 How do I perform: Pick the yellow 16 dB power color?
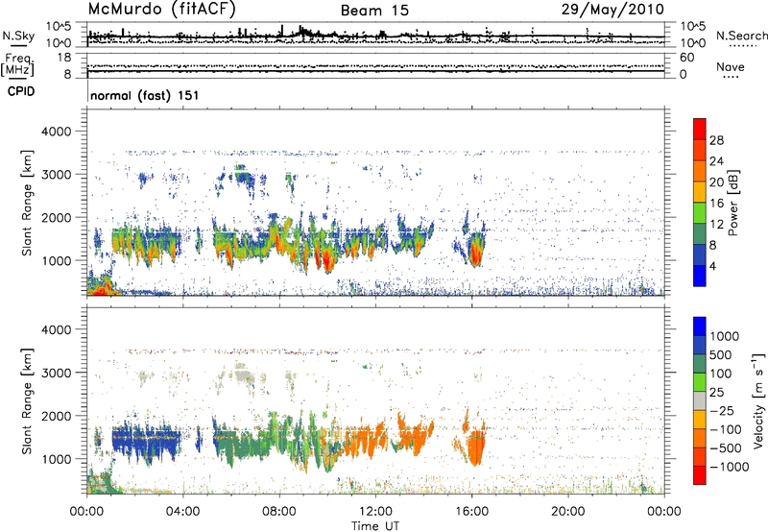(700, 191)
